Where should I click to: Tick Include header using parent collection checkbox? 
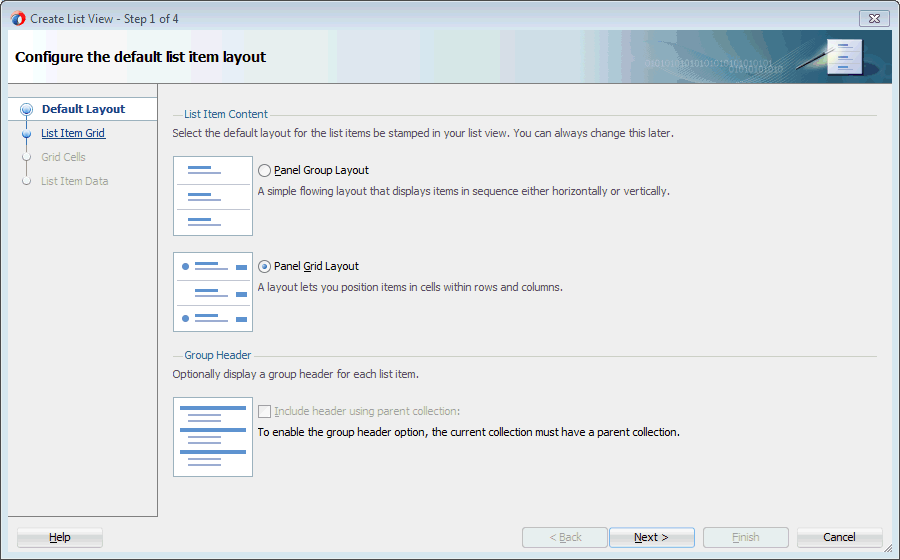coord(264,411)
